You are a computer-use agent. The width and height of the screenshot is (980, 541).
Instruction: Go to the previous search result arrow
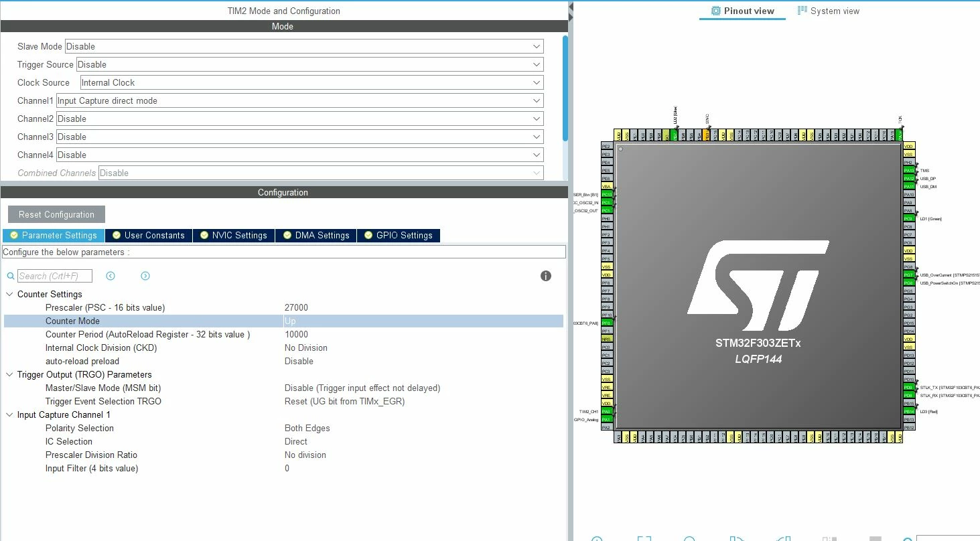point(111,276)
